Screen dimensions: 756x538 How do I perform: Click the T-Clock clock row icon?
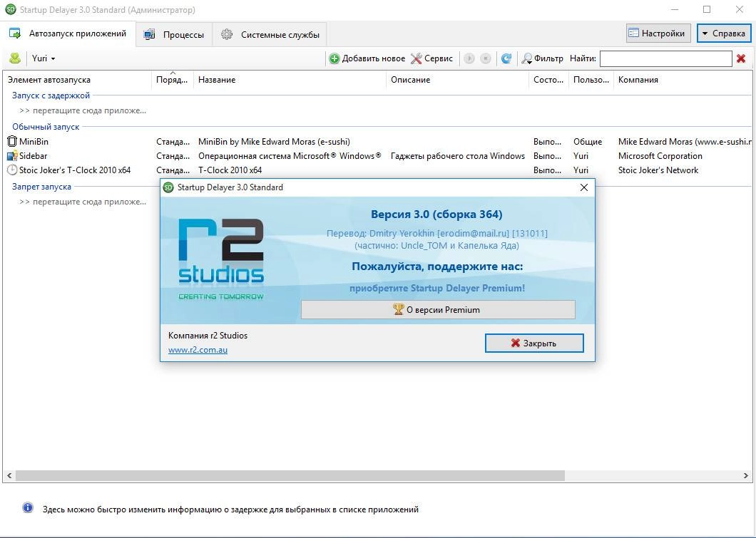point(12,170)
